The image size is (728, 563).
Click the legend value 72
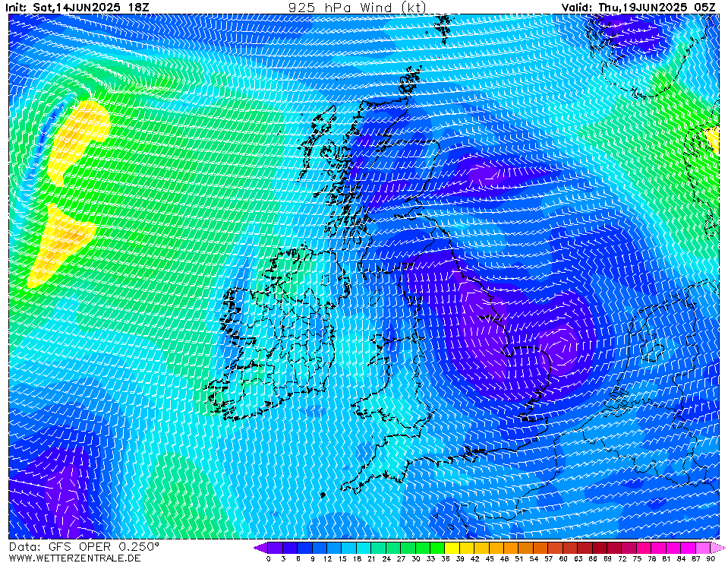[622, 558]
